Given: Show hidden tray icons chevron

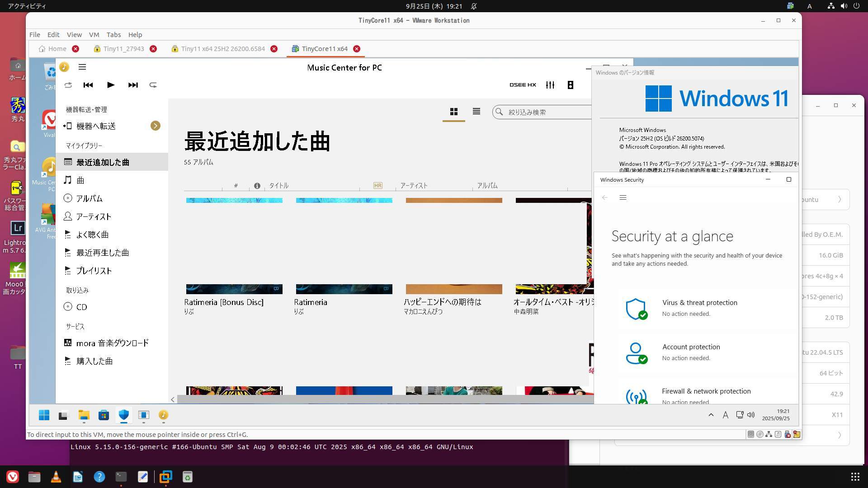Looking at the screenshot, I should 711,415.
